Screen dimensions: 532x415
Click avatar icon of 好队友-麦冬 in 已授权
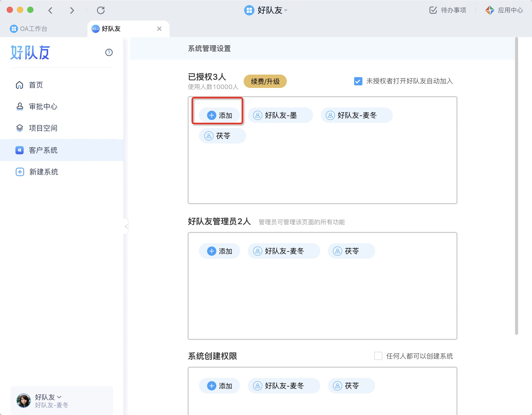330,115
